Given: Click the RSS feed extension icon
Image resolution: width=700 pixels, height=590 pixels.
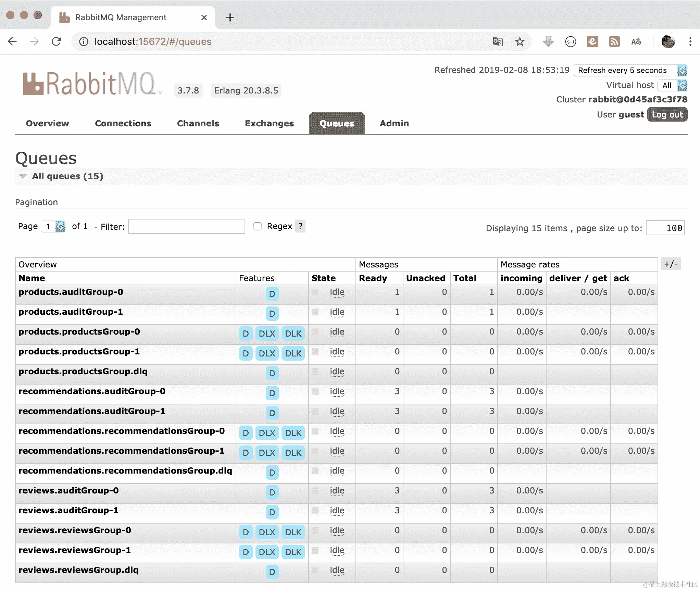Looking at the screenshot, I should [x=614, y=41].
